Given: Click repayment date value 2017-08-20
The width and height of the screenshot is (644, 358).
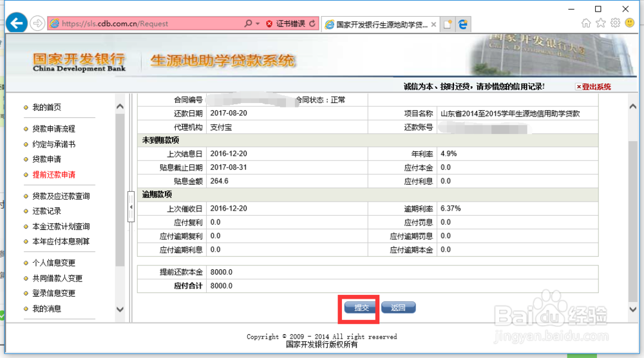Looking at the screenshot, I should pyautogui.click(x=229, y=113).
